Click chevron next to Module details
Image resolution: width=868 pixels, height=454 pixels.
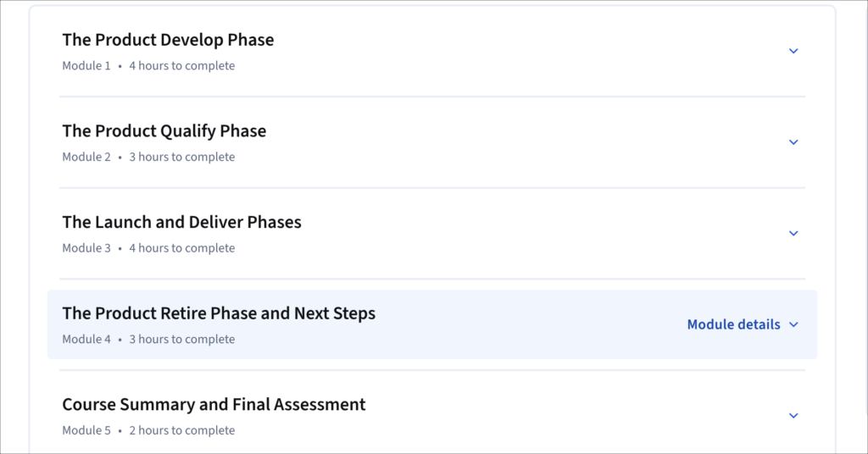[793, 324]
